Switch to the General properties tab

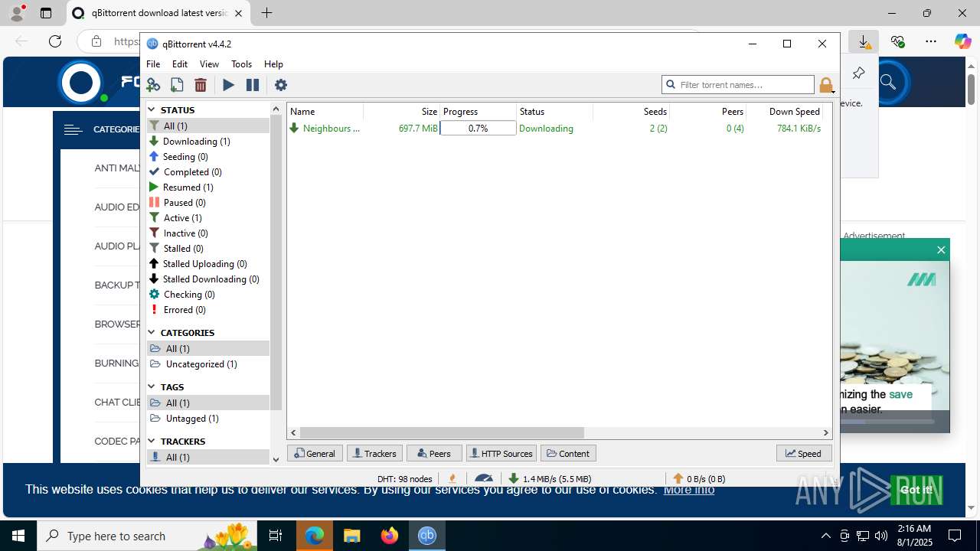point(315,453)
